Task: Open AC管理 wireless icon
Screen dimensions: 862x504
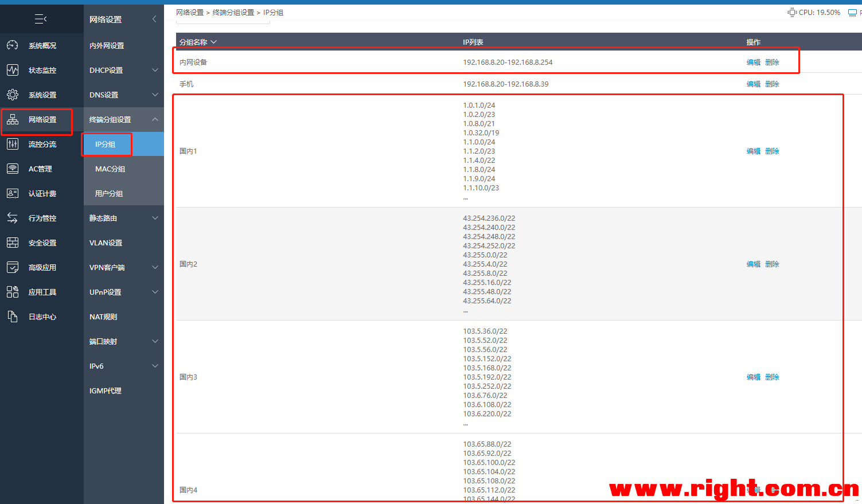Action: click(13, 169)
